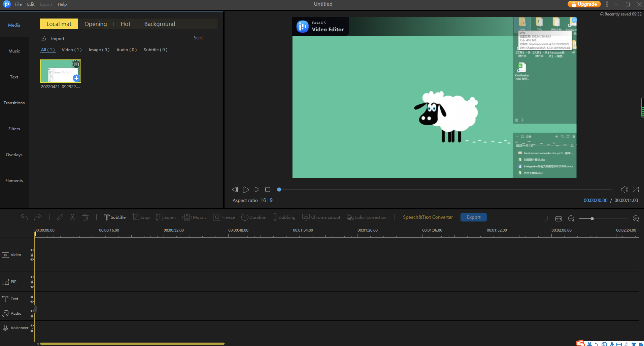Image resolution: width=644 pixels, height=346 pixels.
Task: Lock the PIP track
Action: click(32, 282)
